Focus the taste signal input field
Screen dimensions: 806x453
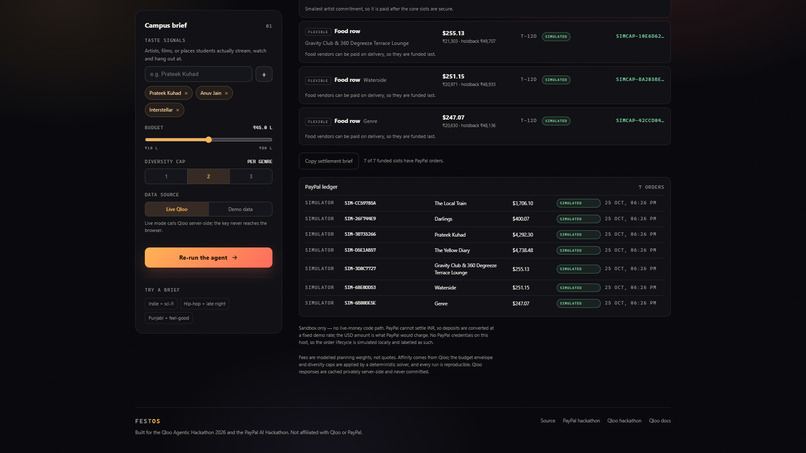198,74
